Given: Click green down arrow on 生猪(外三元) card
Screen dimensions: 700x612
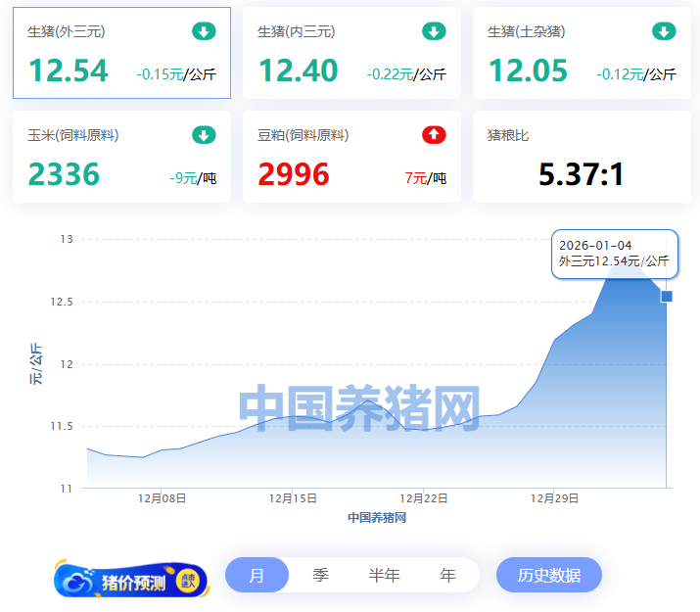Looking at the screenshot, I should coord(204,31).
